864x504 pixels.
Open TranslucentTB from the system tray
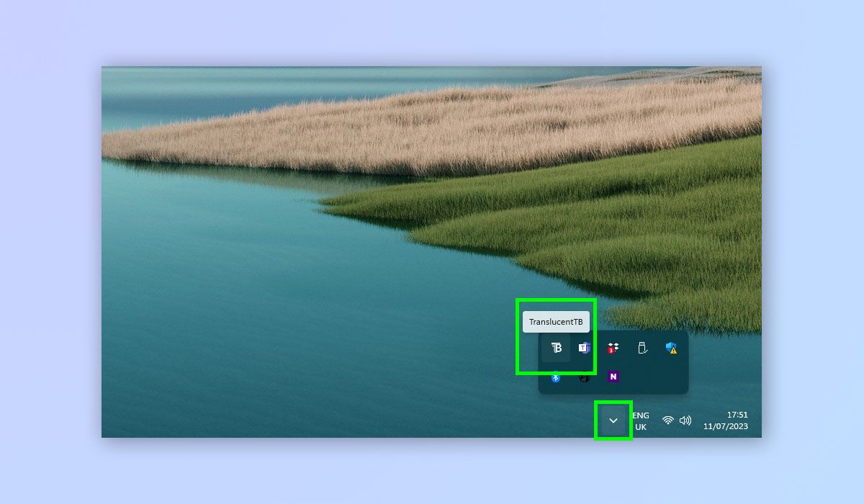tap(556, 348)
